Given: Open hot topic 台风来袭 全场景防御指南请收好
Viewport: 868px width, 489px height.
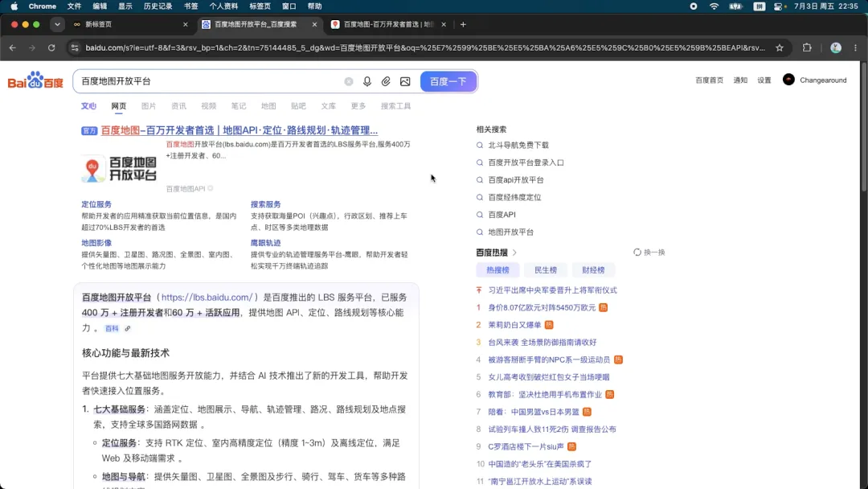Looking at the screenshot, I should pos(542,343).
